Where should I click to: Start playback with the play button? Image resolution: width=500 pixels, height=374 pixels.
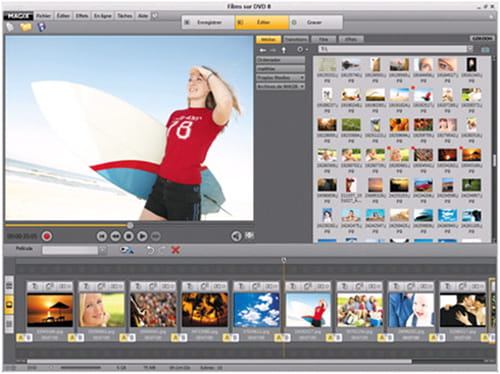pyautogui.click(x=142, y=236)
